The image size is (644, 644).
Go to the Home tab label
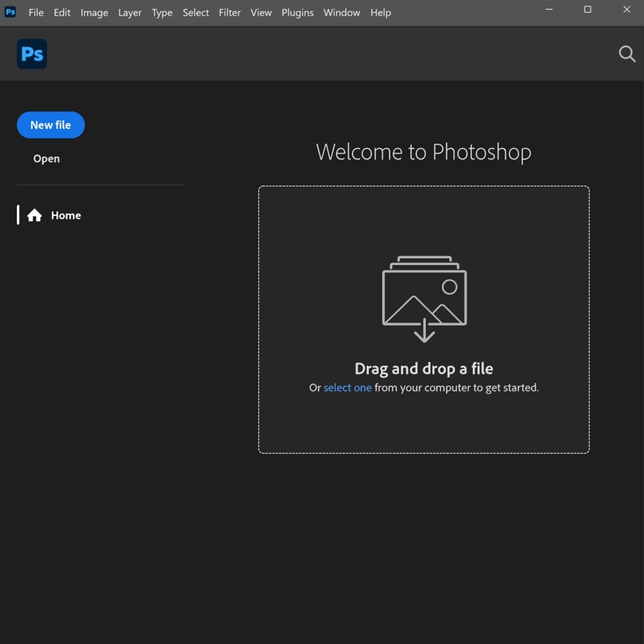[66, 215]
